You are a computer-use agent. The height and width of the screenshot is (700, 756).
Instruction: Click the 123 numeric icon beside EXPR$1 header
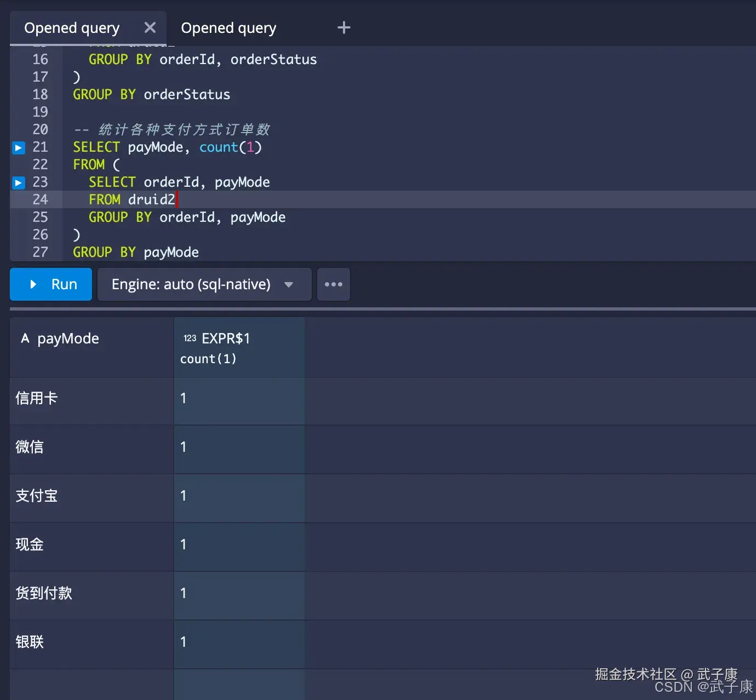coord(190,338)
